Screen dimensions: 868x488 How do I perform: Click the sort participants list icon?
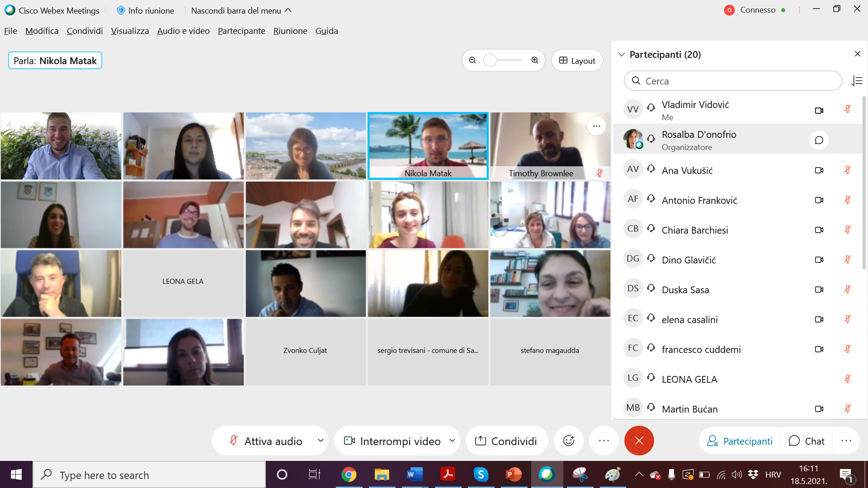click(857, 81)
